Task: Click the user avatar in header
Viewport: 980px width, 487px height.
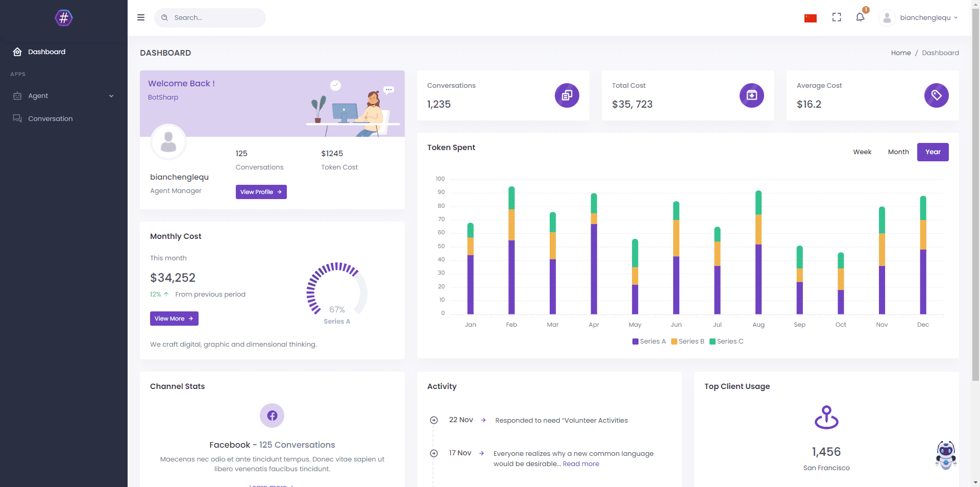Action: [x=887, y=18]
